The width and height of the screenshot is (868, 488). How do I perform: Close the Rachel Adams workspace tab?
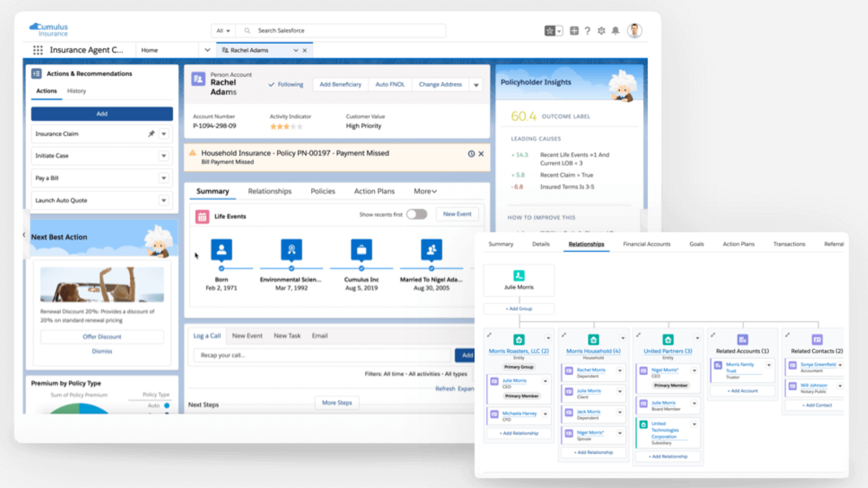305,50
